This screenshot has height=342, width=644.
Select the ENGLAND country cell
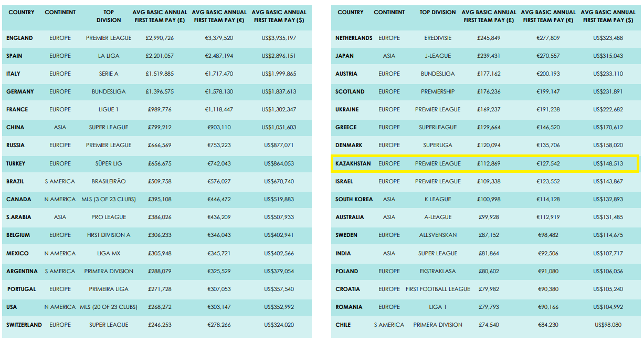coord(19,38)
